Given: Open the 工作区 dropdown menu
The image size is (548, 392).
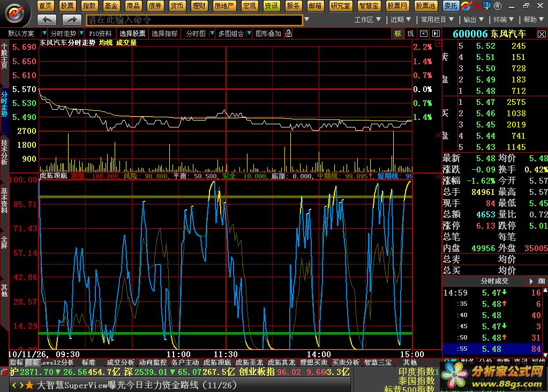Looking at the screenshot, I should (367, 20).
